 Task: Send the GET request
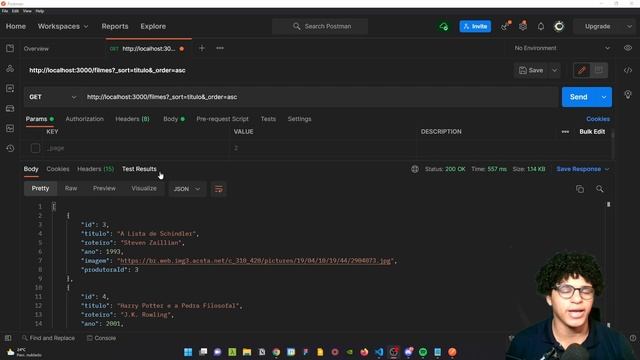coord(579,97)
